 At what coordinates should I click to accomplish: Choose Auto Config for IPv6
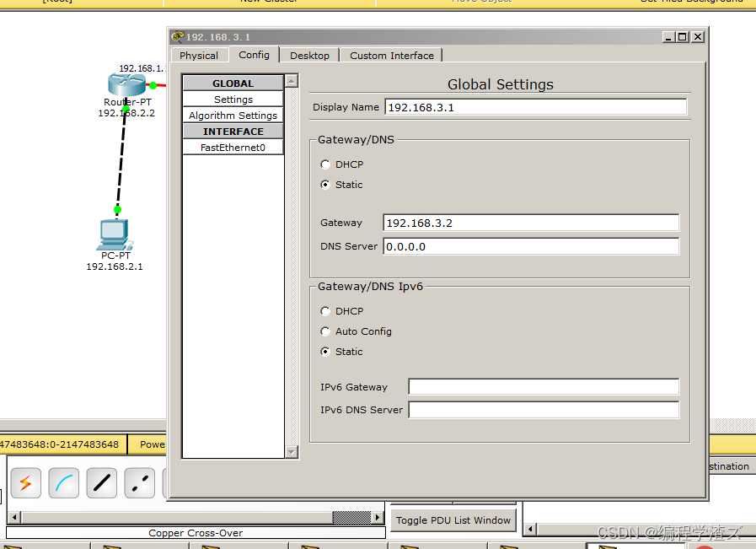[x=325, y=331]
